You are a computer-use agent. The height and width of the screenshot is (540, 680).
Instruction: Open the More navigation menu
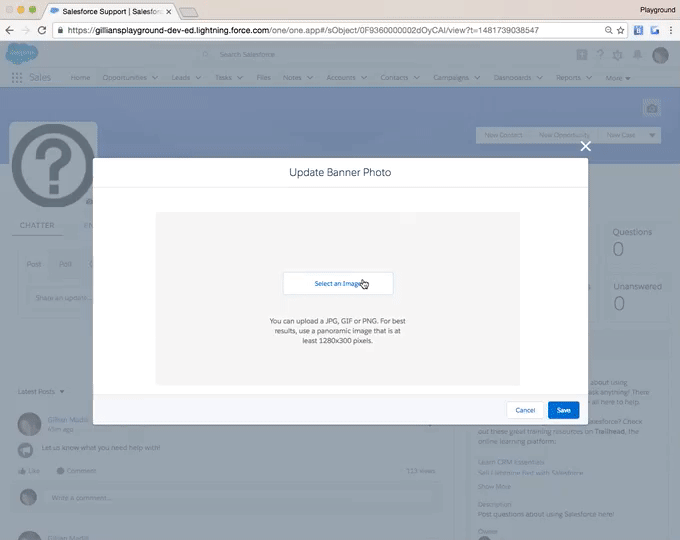point(618,78)
